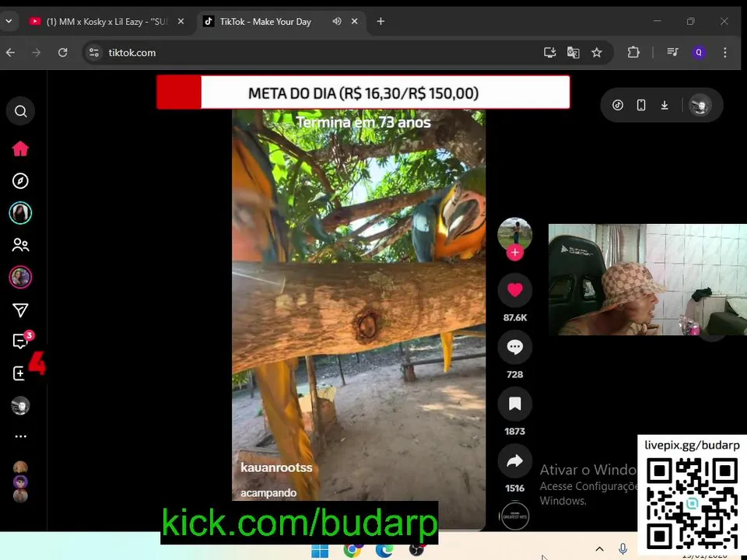Close the YouTube browser tab
This screenshot has width=747, height=560.
181,22
